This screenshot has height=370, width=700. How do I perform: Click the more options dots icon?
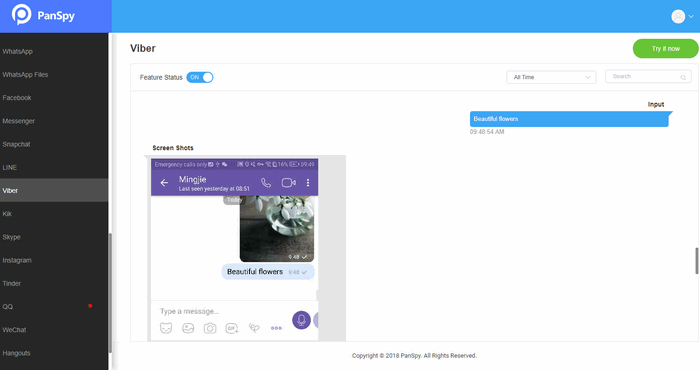pyautogui.click(x=276, y=328)
